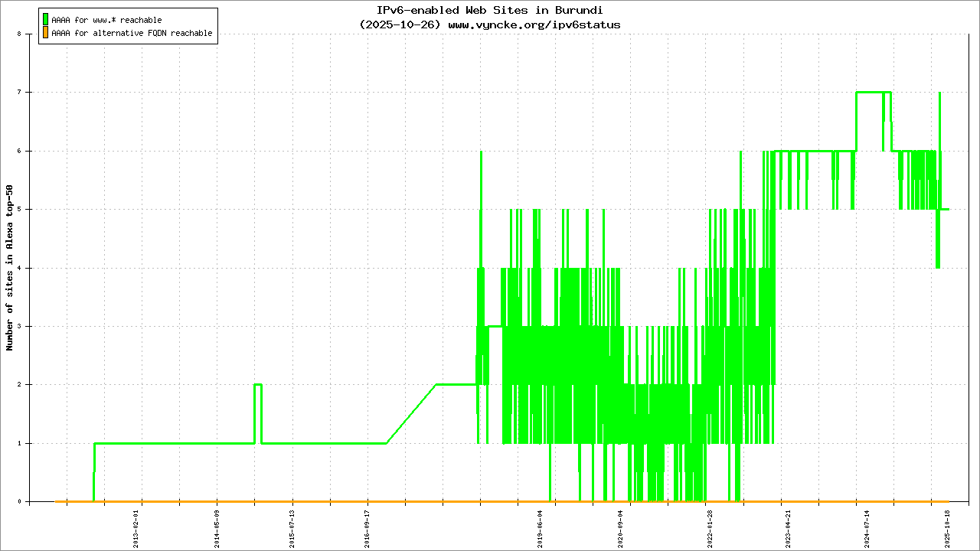Select the 2015-07-13 date on x-axis
980x551 pixels.
tap(292, 527)
